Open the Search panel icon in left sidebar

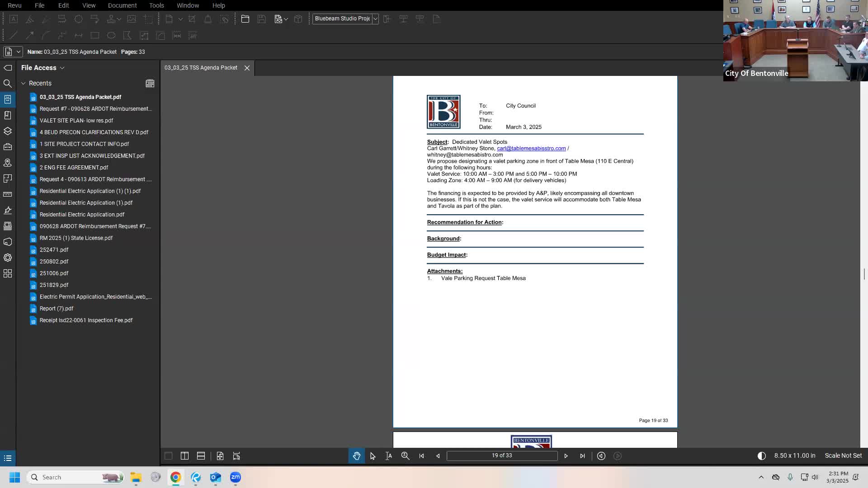[8, 84]
